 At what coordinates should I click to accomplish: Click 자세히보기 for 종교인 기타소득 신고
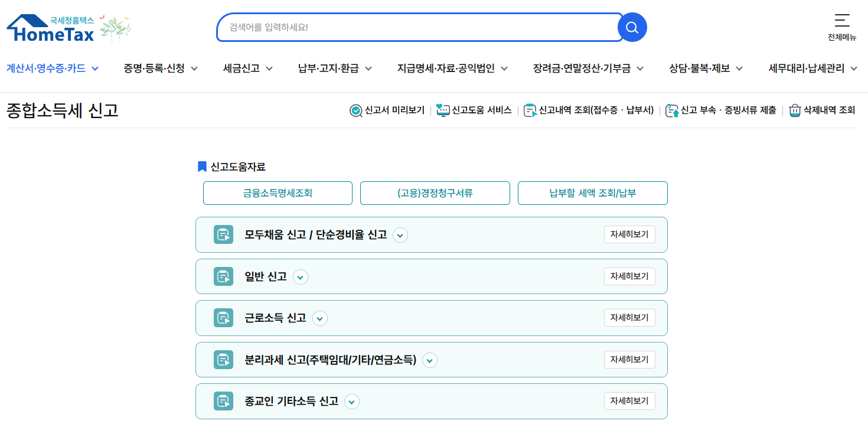[629, 402]
